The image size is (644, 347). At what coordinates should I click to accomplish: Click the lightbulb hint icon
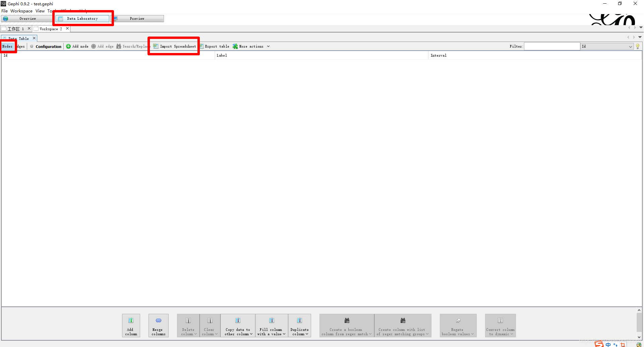tap(638, 46)
